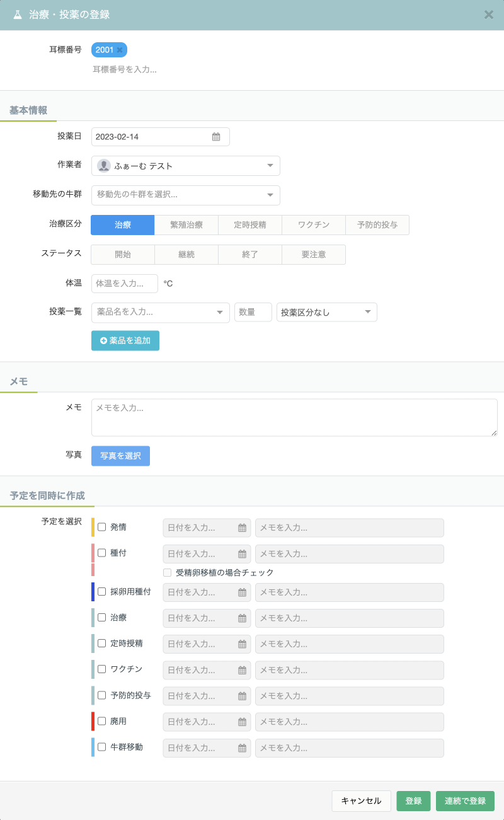Expand the 移動先の牛群 selector
The width and height of the screenshot is (504, 820).
pyautogui.click(x=186, y=195)
